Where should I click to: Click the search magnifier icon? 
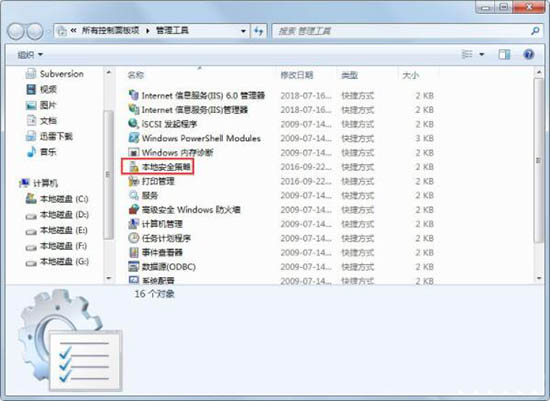click(x=535, y=31)
